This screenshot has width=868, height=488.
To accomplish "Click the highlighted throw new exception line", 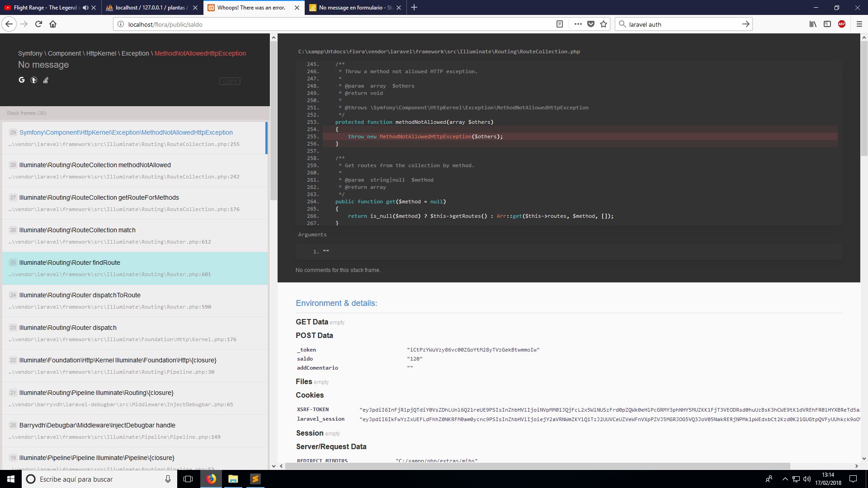I will pyautogui.click(x=580, y=136).
